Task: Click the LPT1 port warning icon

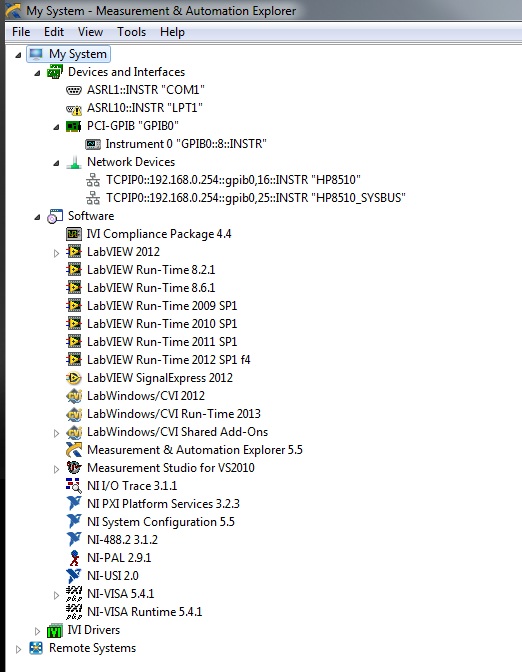Action: pos(74,109)
